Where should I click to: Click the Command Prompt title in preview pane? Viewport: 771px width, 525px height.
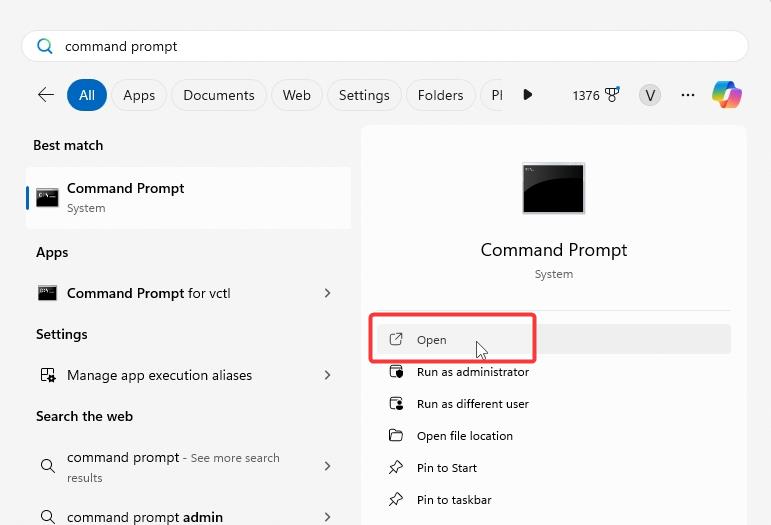(554, 250)
